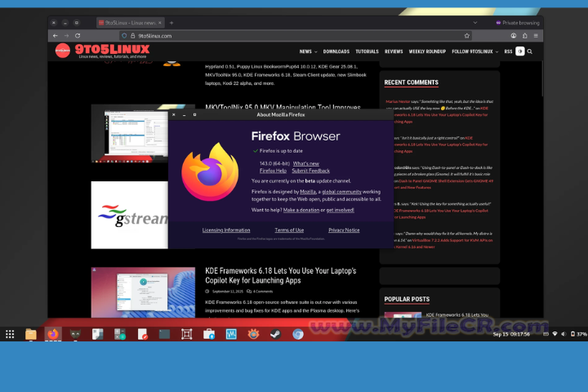The image size is (588, 392).
Task: Open the REVIEWS menu item
Action: click(x=394, y=51)
